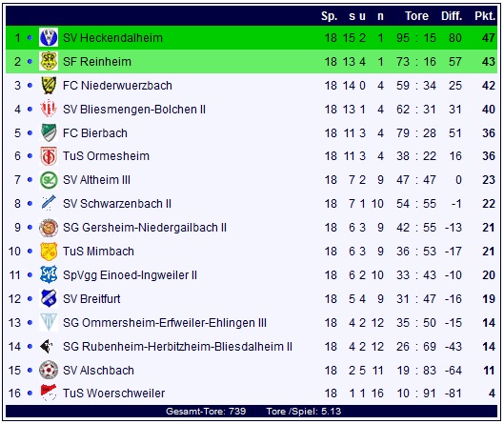Open the FC Niederwuerzbach club logo
This screenshot has width=504, height=424.
coord(49,85)
